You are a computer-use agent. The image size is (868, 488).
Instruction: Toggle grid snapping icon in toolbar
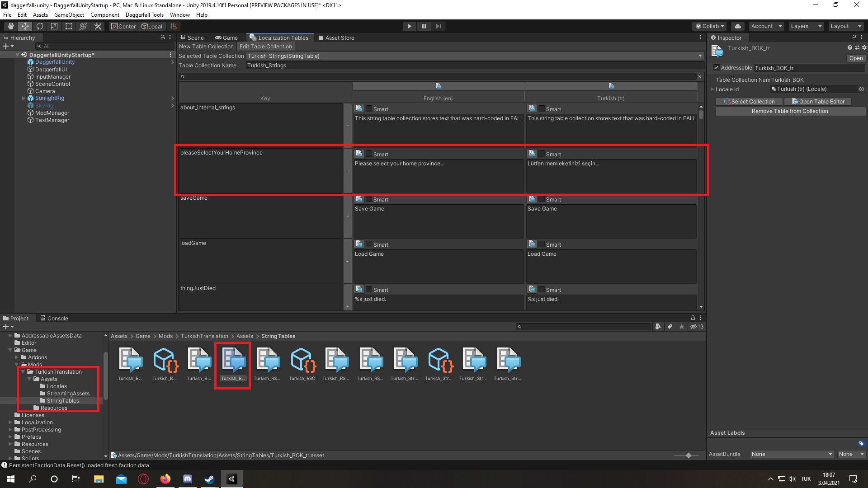[174, 26]
